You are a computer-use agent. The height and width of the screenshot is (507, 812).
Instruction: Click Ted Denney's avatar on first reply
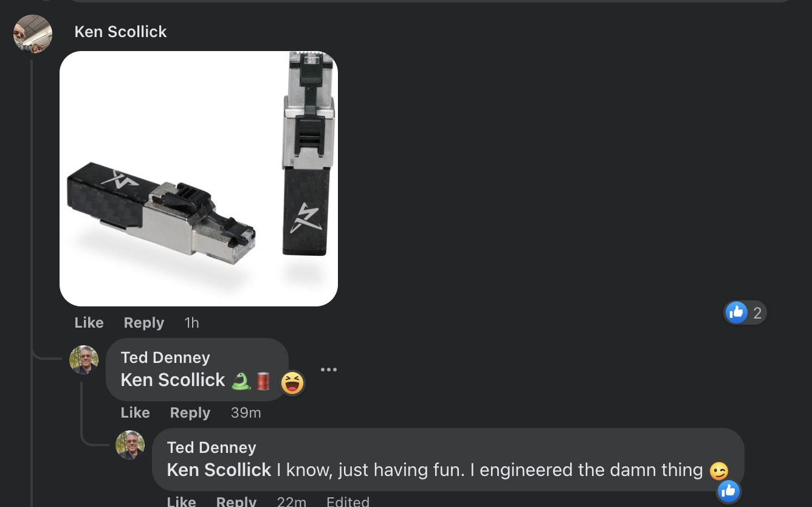[x=84, y=360]
